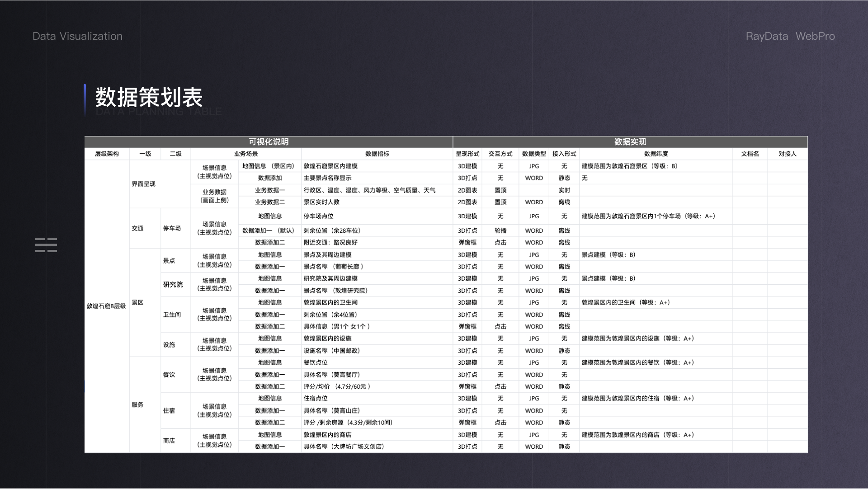The height and width of the screenshot is (489, 868).
Task: Click the 层级架构 column header
Action: [107, 154]
